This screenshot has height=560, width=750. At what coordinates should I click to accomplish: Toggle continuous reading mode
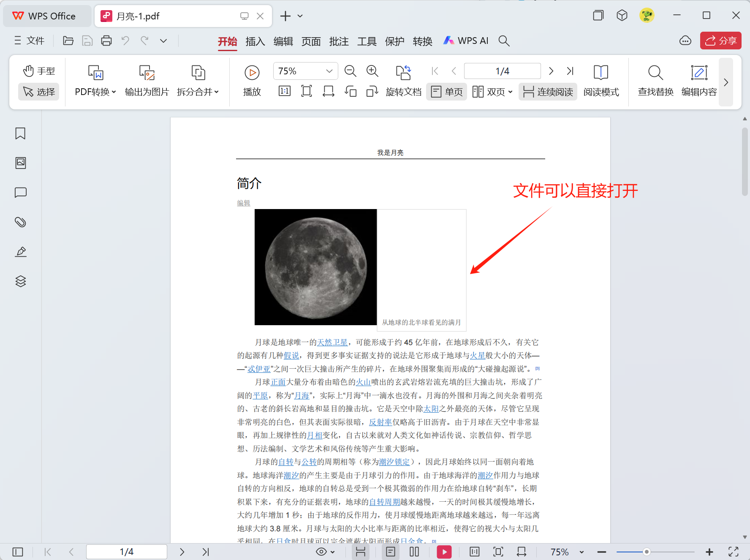[x=548, y=92]
